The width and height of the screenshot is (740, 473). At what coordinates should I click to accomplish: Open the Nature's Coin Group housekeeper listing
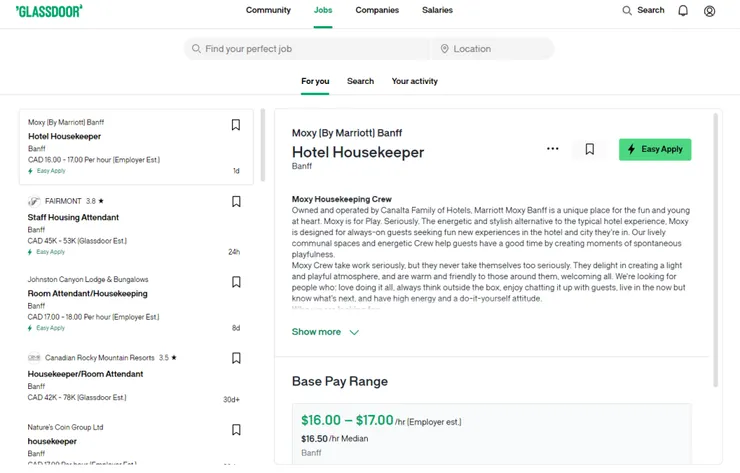[x=52, y=441]
